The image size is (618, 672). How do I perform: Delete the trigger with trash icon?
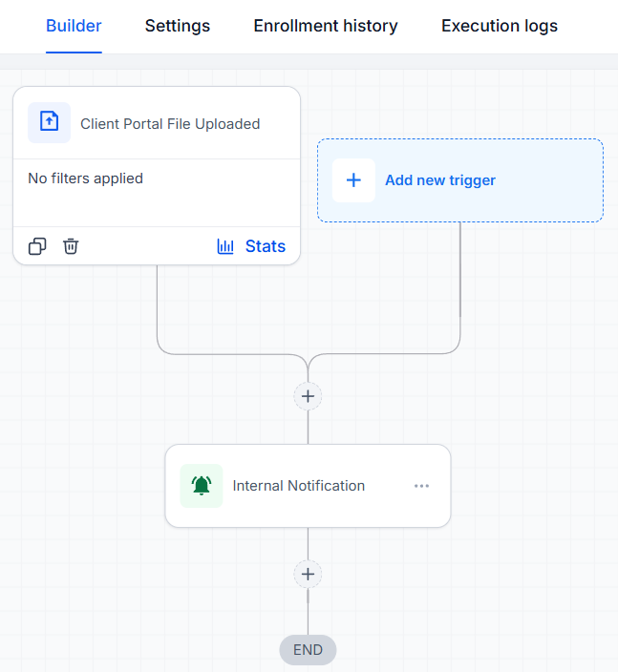click(71, 246)
